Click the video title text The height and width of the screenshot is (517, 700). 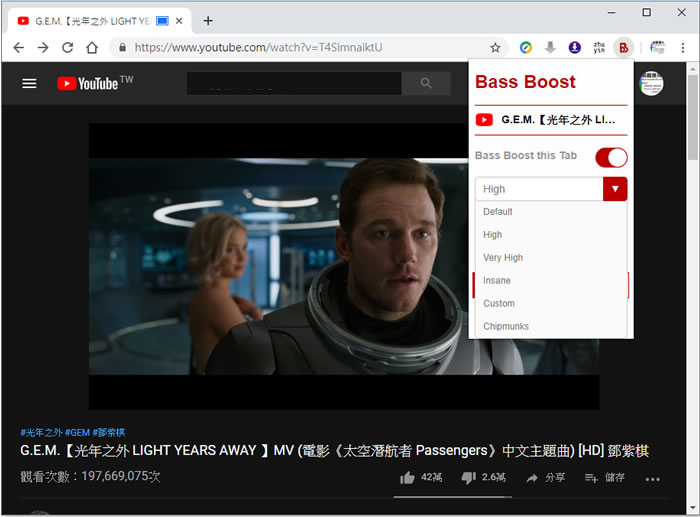[334, 450]
